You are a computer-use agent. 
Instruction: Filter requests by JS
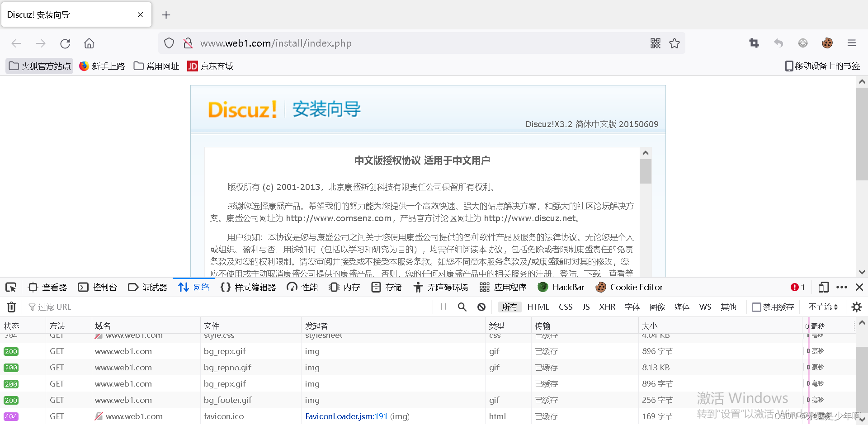pos(586,307)
